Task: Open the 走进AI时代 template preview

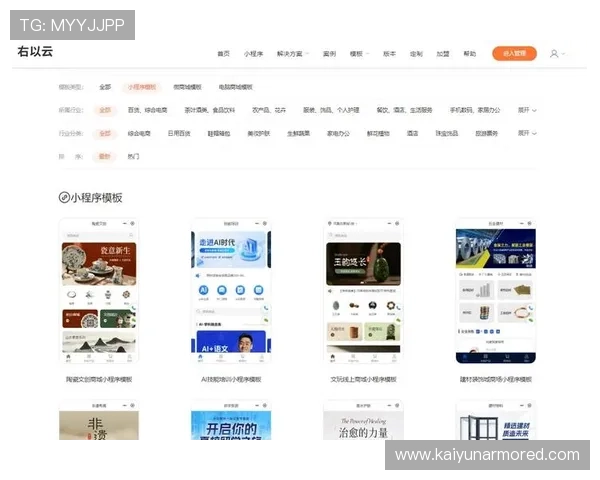Action: tap(231, 291)
